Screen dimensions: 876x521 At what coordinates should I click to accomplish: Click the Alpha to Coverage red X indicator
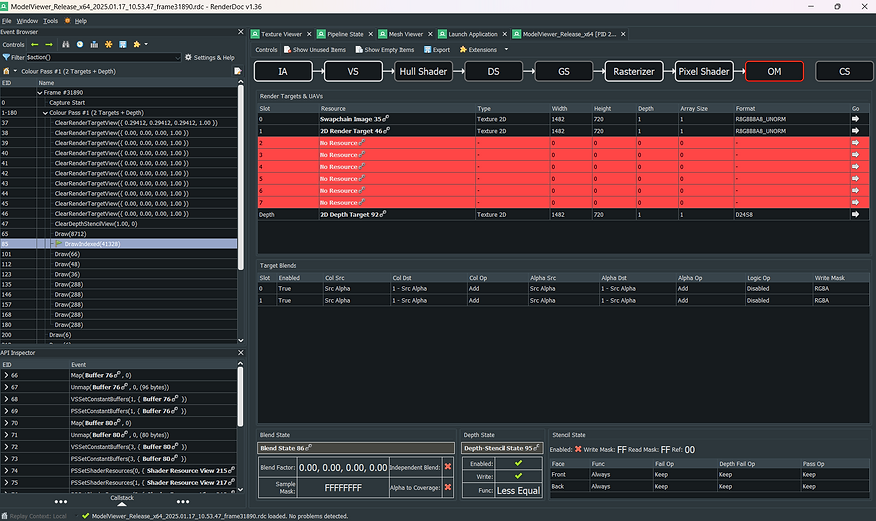(448, 487)
